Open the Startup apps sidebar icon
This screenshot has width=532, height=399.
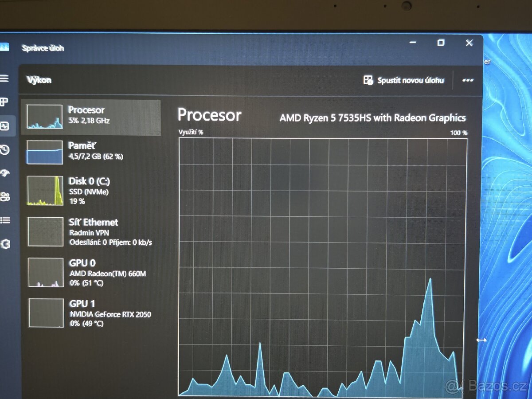click(x=5, y=173)
